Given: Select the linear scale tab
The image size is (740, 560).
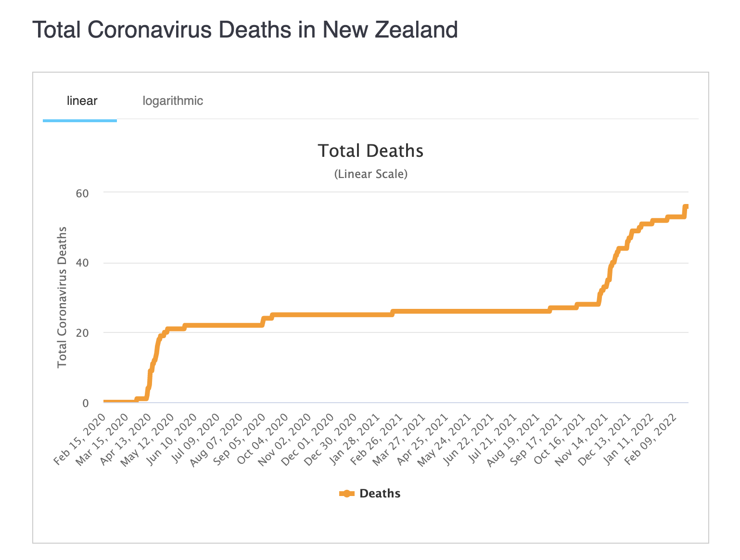Looking at the screenshot, I should (82, 101).
